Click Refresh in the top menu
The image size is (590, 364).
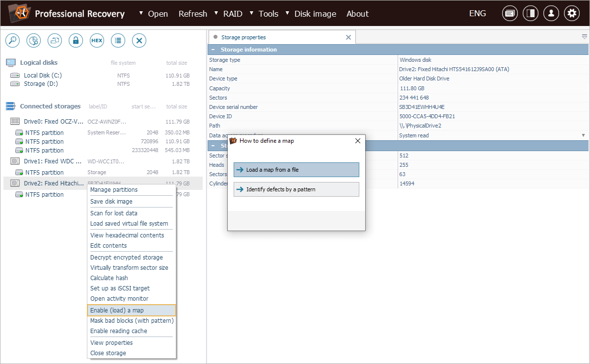coord(193,14)
